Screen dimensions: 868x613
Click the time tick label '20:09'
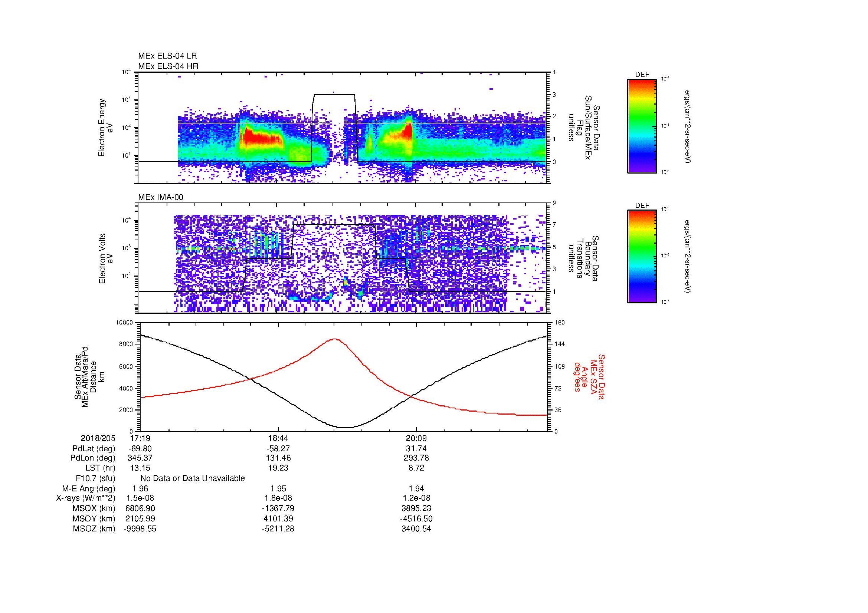[x=416, y=438]
